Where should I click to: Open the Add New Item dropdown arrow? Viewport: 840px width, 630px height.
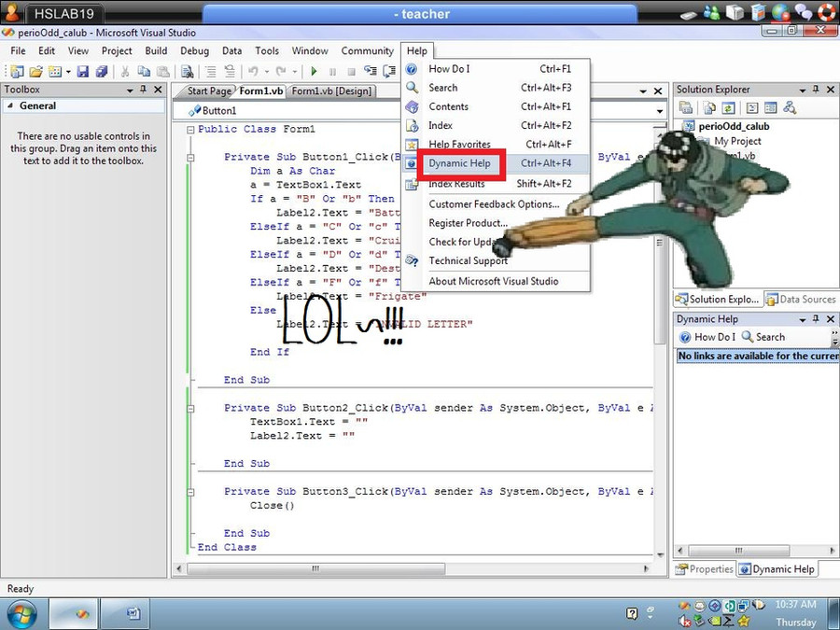(x=68, y=71)
